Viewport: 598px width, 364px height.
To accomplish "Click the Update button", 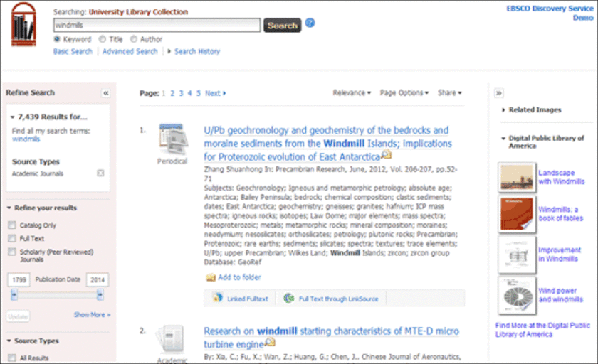I will click(x=18, y=316).
